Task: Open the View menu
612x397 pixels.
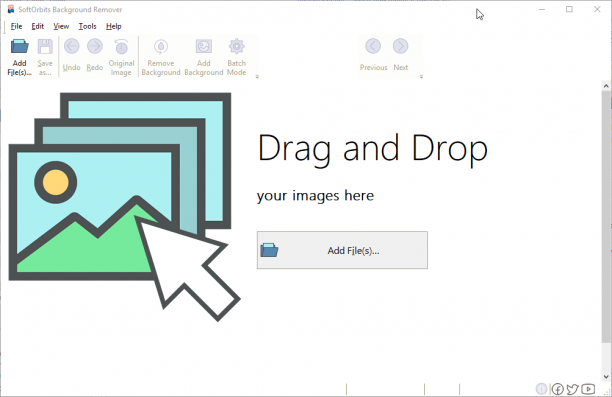Action: tap(61, 27)
